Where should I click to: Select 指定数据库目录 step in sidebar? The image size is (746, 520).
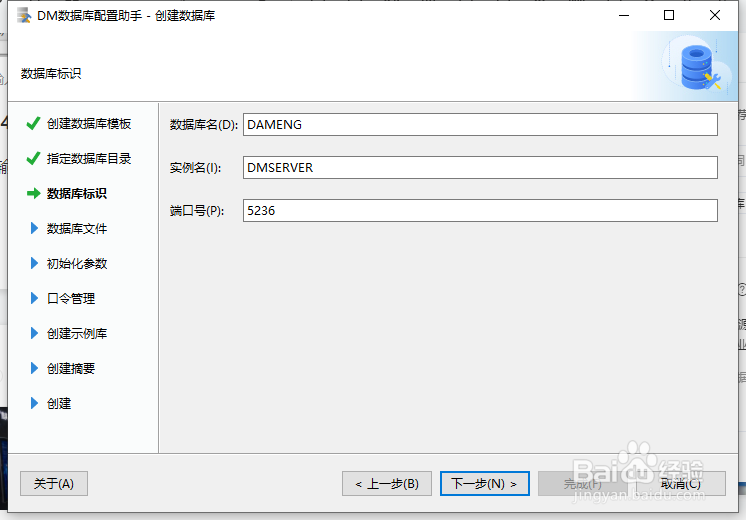click(89, 158)
